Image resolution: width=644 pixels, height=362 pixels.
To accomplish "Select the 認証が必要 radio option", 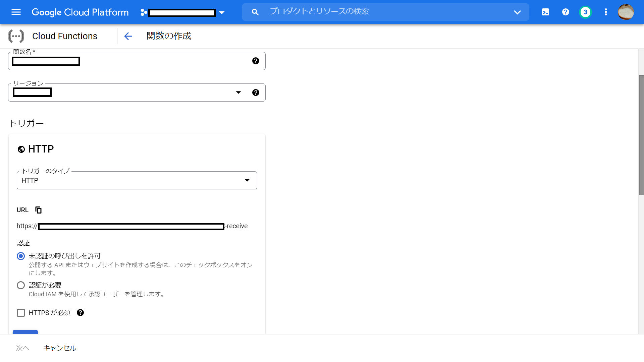I will tap(20, 285).
